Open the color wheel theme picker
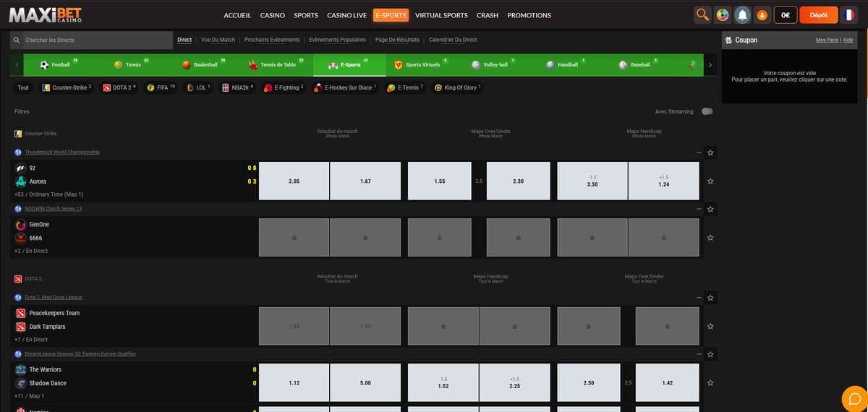868x412 pixels. pos(722,14)
